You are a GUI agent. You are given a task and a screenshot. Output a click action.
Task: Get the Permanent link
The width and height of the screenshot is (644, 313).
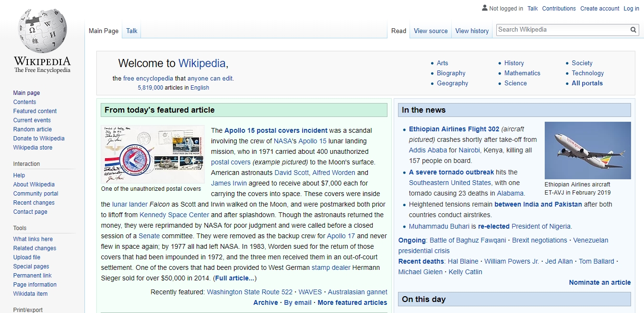pyautogui.click(x=33, y=276)
